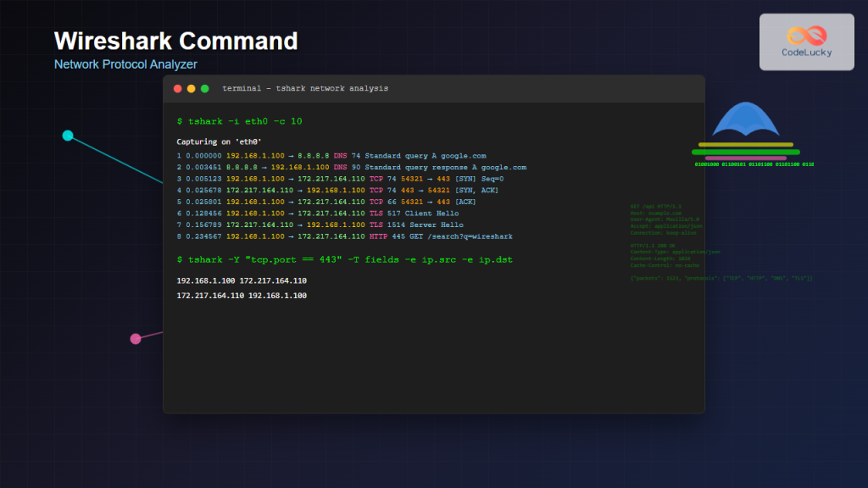
Task: Select the 'Wireshark Command' heading
Action: click(x=175, y=41)
